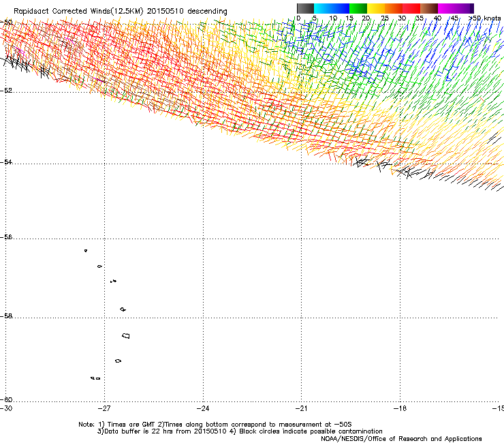Click the -56 latitude axis label
The height and width of the screenshot is (443, 504).
6,236
